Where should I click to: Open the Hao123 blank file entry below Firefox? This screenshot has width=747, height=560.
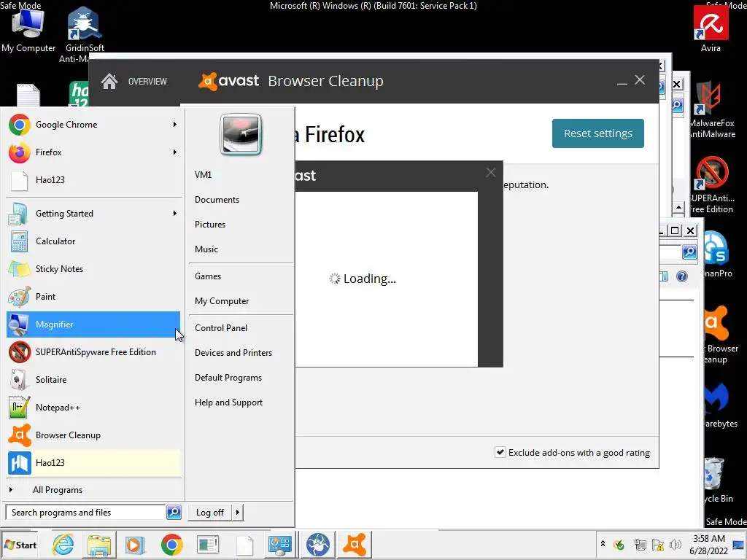pos(93,180)
